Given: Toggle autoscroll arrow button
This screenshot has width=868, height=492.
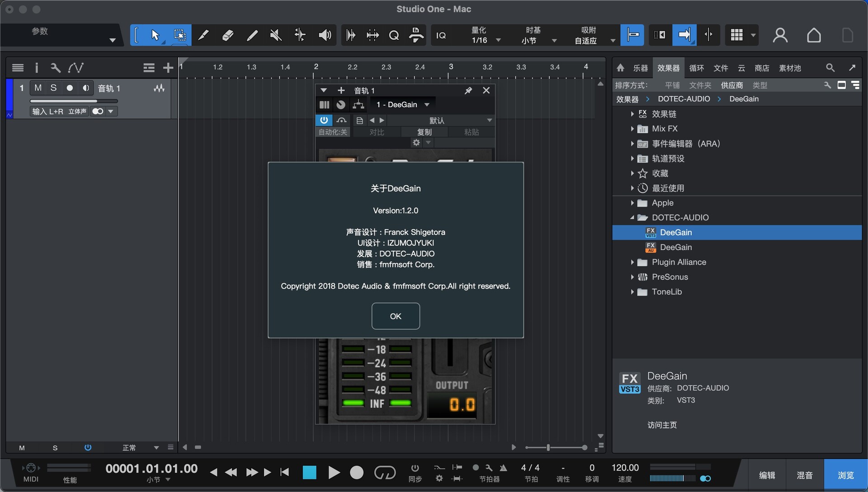Looking at the screenshot, I should [684, 35].
